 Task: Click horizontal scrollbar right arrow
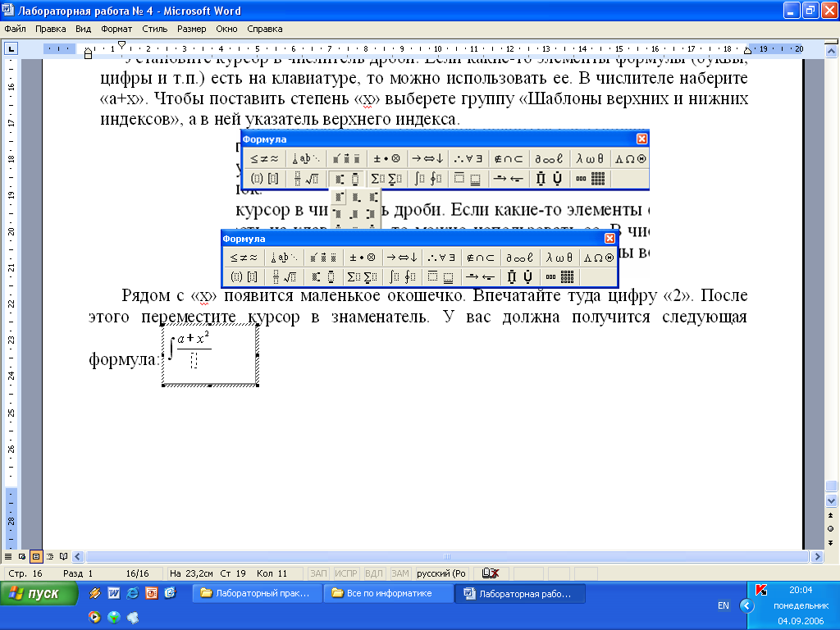(x=818, y=557)
